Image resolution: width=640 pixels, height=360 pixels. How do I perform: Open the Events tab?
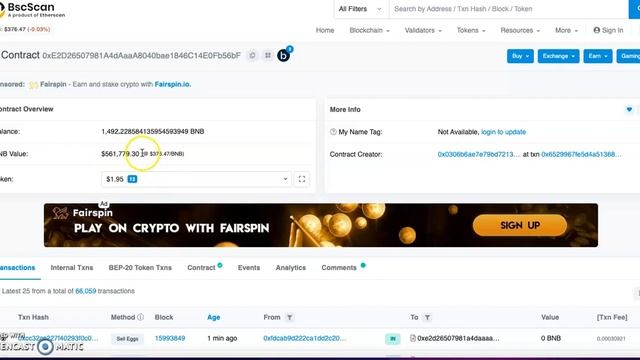click(249, 268)
